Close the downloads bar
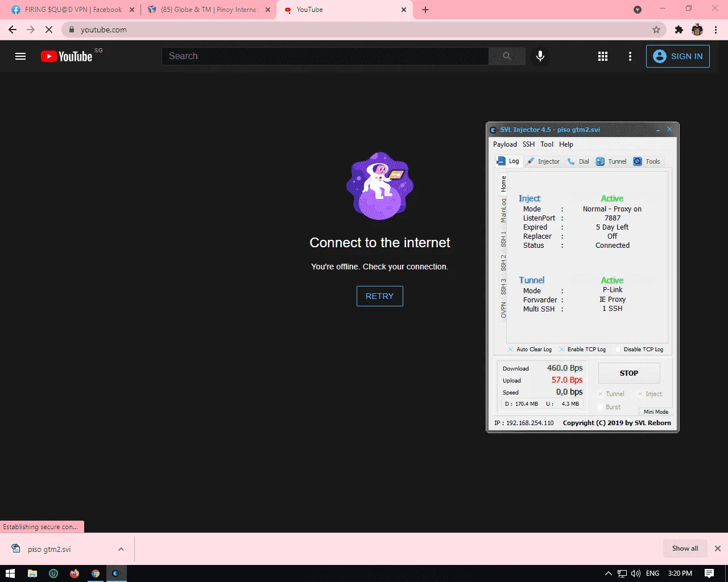Screen dimensions: 728x582 [x=718, y=548]
